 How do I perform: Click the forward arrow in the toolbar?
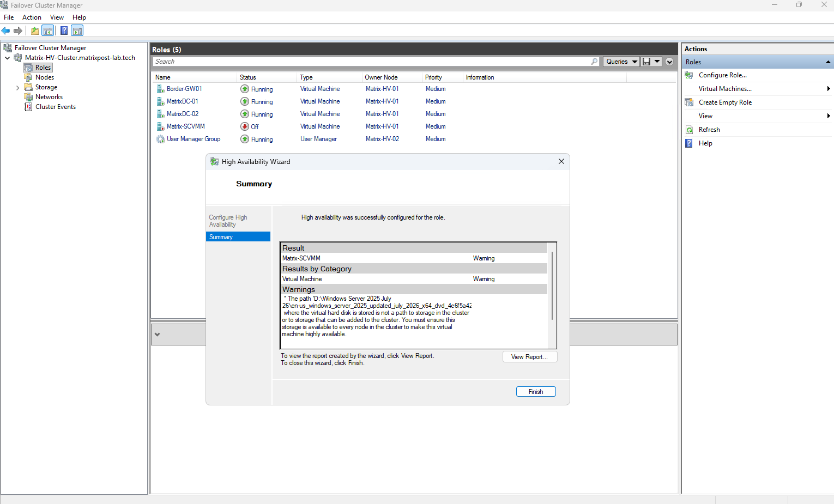point(18,31)
